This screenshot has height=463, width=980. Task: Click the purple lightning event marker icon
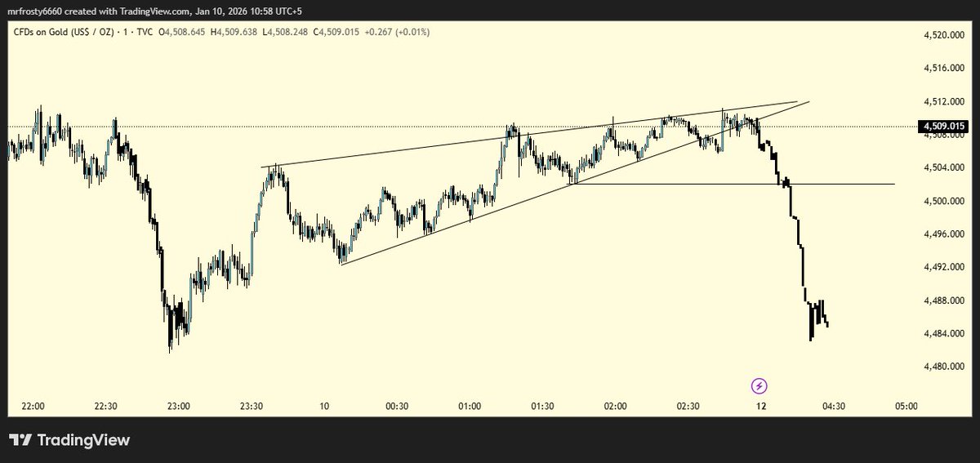coord(759,385)
